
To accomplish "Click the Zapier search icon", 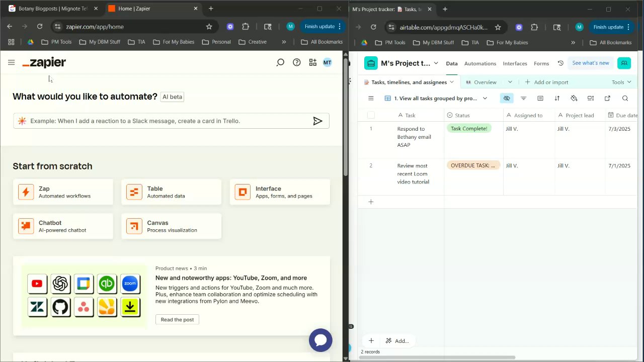I will pos(280,62).
